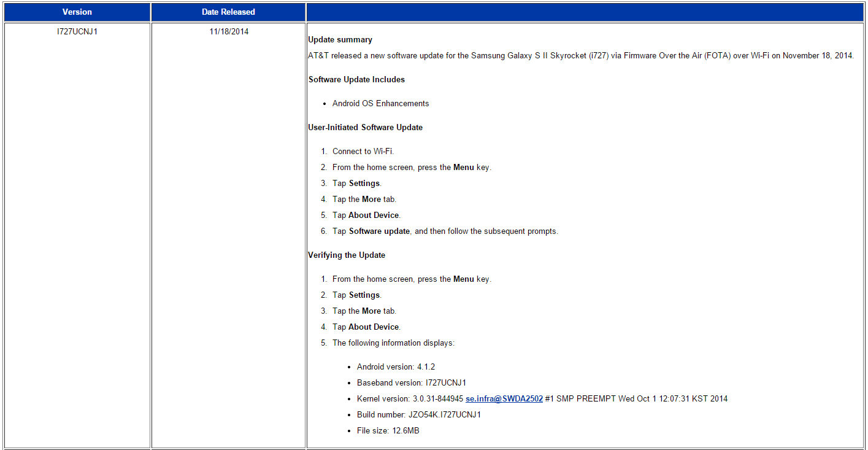Viewport: 868px width, 450px height.
Task: Open the se.infra@SWDA2502 email link
Action: tap(504, 398)
